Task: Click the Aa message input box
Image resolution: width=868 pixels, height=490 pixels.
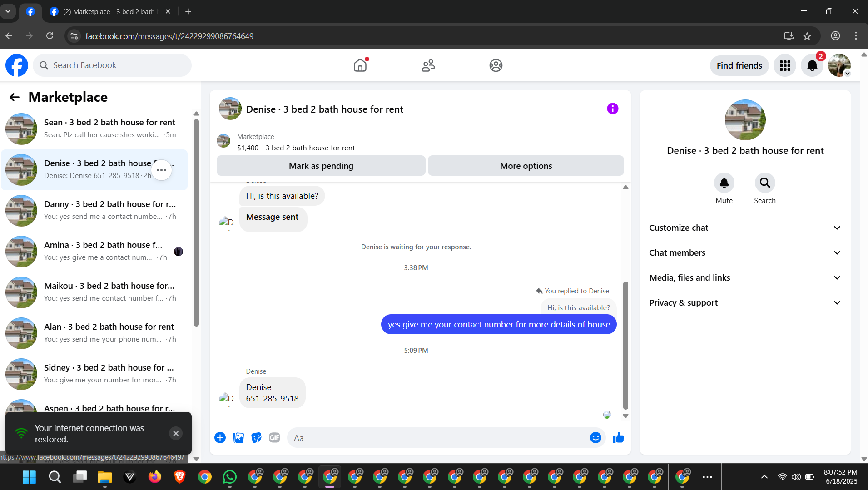Action: click(x=440, y=438)
